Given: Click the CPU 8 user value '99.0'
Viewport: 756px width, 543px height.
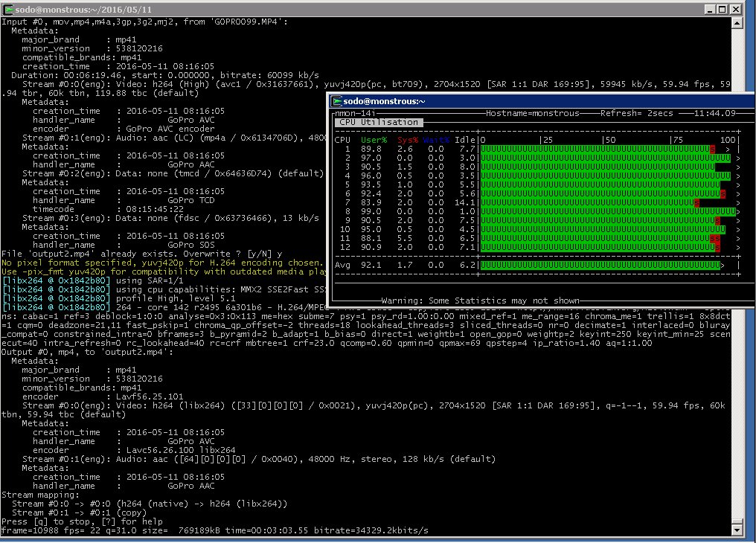Looking at the screenshot, I should [x=371, y=211].
